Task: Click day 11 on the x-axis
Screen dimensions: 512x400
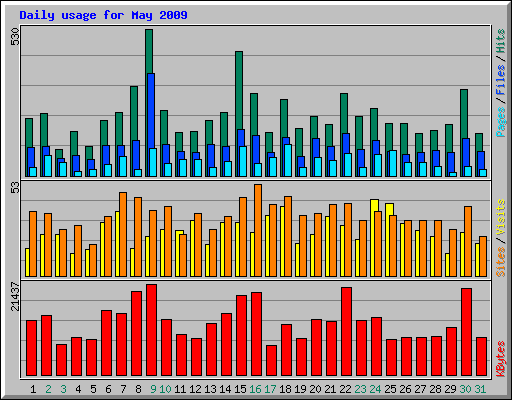Action: point(180,389)
